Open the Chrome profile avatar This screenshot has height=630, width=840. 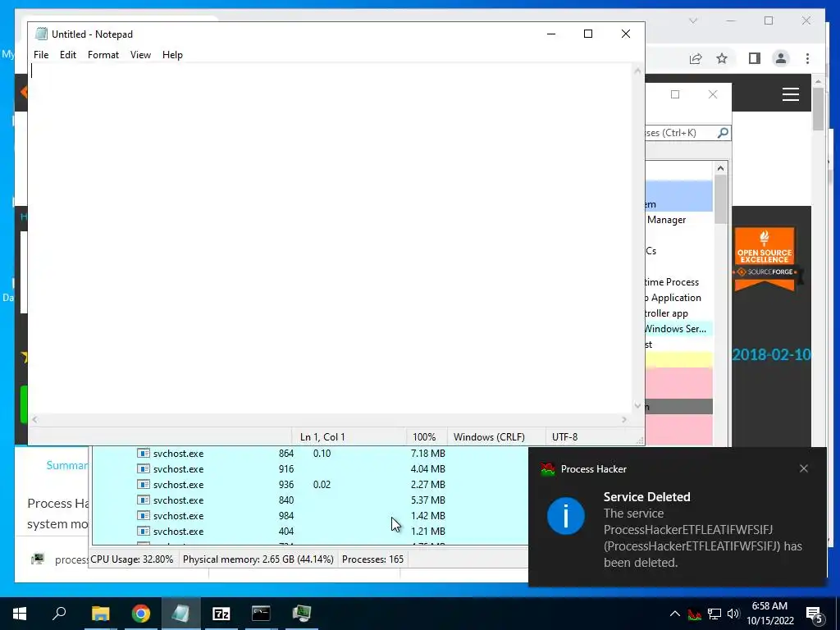coord(781,58)
